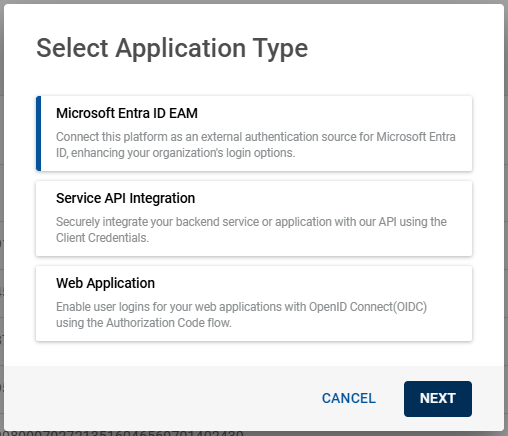Click the Entra external authentication description text

pos(256,145)
